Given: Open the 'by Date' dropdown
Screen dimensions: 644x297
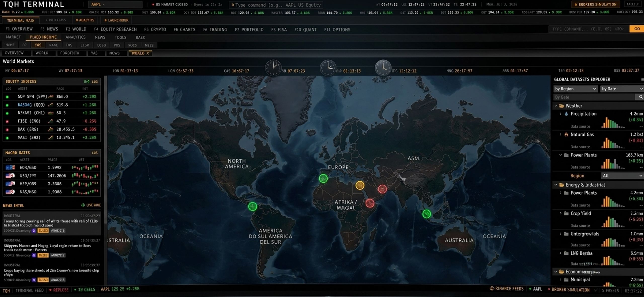Looking at the screenshot, I should [622, 89].
